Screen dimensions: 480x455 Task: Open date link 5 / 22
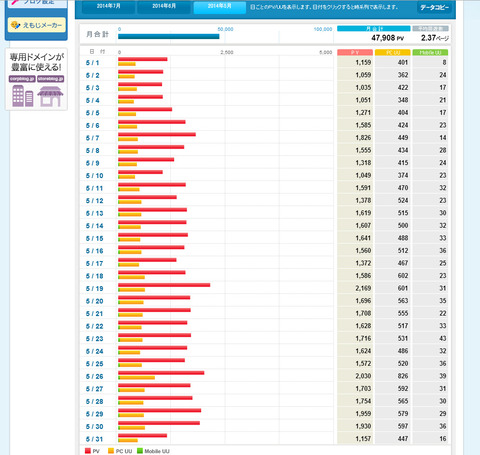click(x=94, y=326)
